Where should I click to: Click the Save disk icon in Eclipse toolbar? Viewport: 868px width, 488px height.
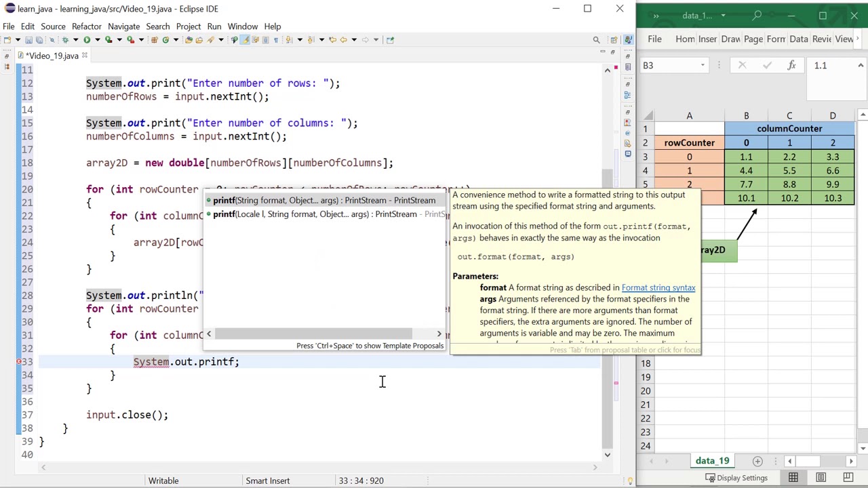28,40
